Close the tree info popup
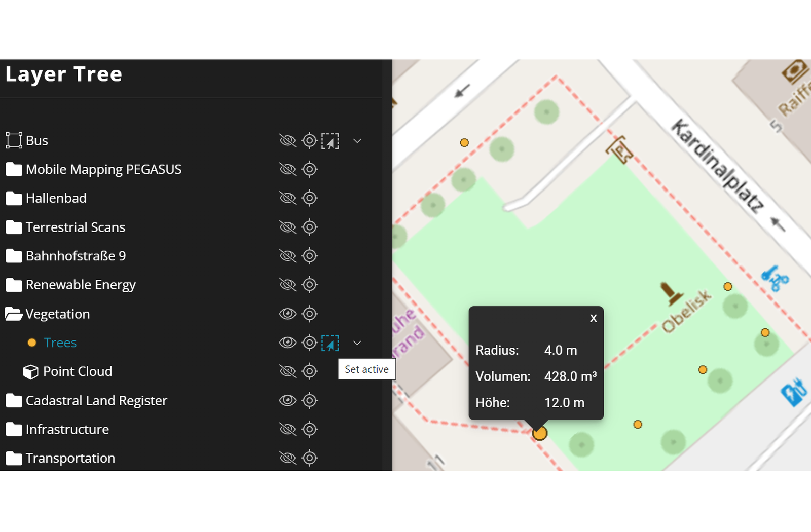Image resolution: width=811 pixels, height=532 pixels. pyautogui.click(x=594, y=318)
